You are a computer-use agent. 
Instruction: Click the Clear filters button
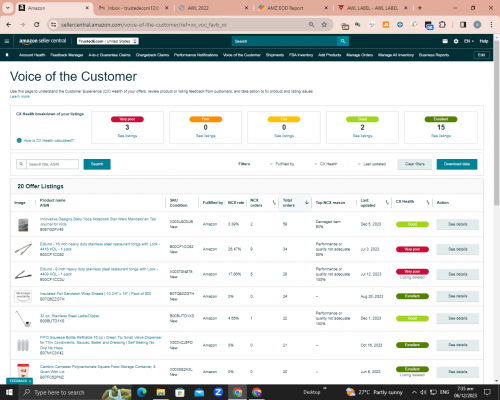click(x=415, y=164)
